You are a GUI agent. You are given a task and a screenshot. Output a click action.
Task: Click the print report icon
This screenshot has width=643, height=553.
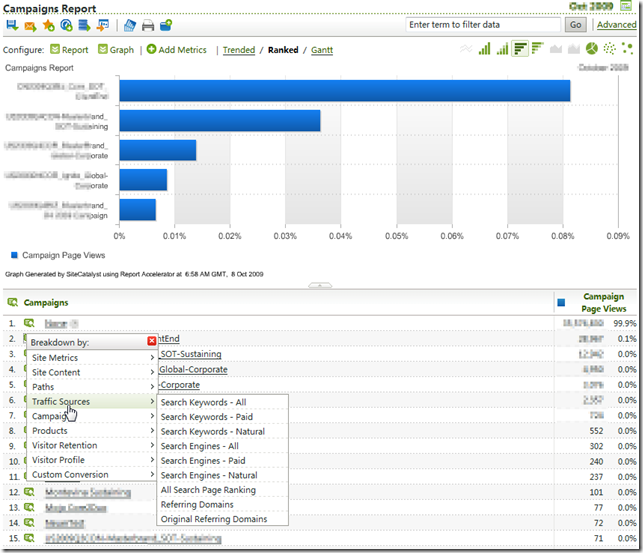pyautogui.click(x=147, y=25)
